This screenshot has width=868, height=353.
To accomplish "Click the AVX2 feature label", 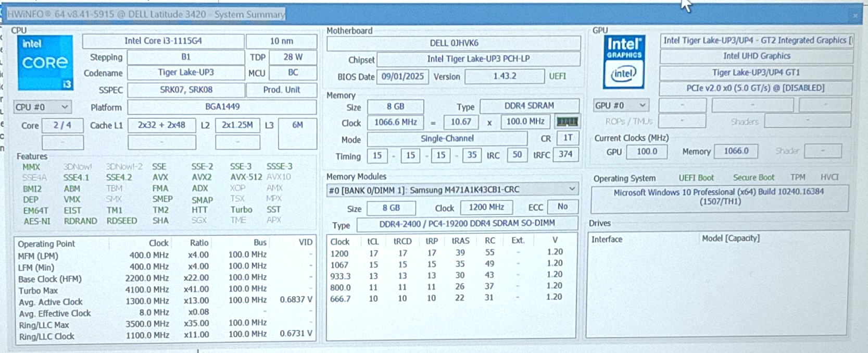I will pos(201,177).
